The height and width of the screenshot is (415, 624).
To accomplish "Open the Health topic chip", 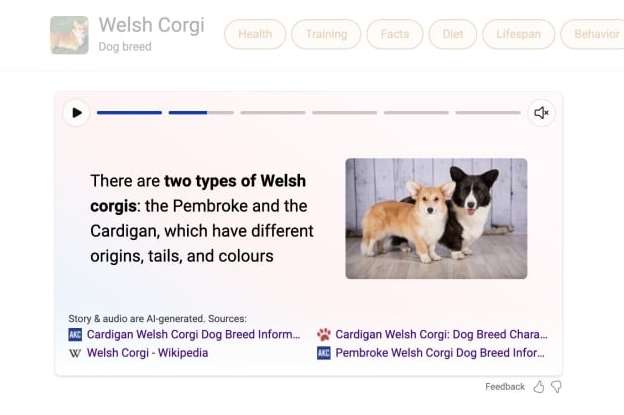I will coord(255,34).
